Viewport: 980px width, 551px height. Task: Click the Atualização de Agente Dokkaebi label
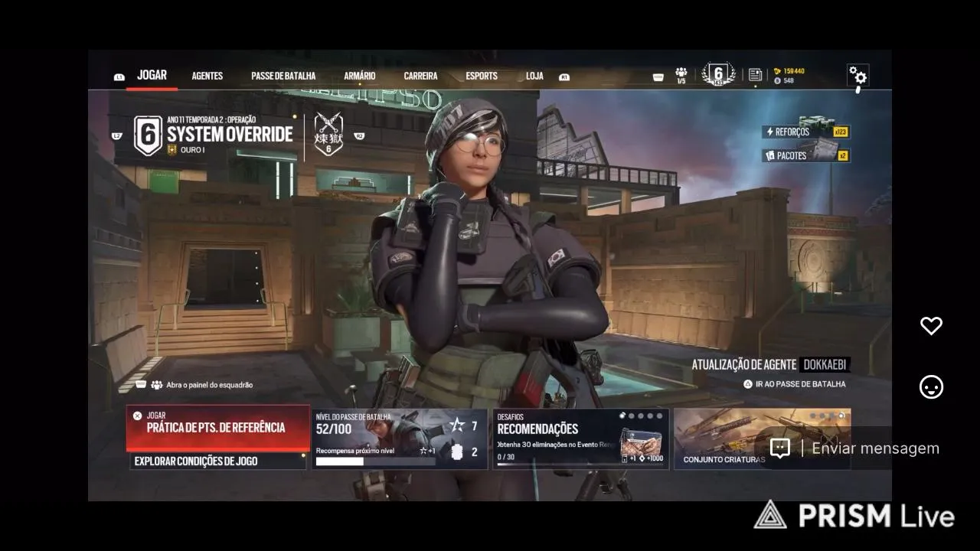point(771,365)
